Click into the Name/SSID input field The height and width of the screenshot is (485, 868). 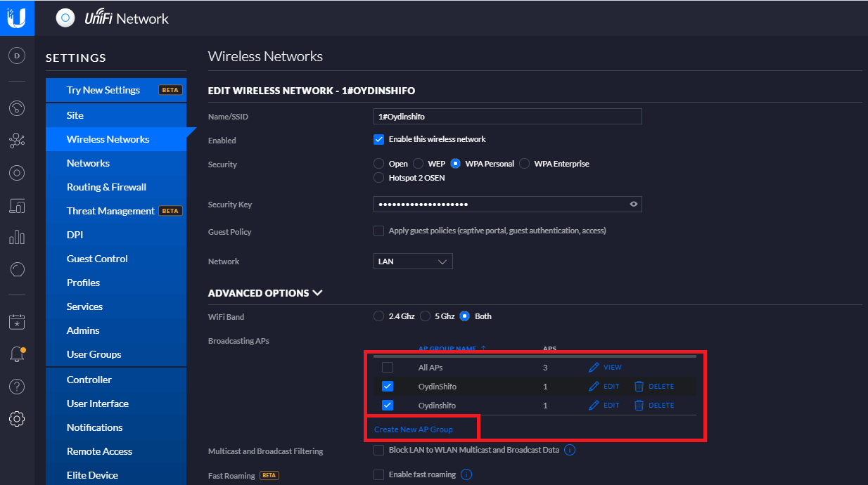pos(508,117)
